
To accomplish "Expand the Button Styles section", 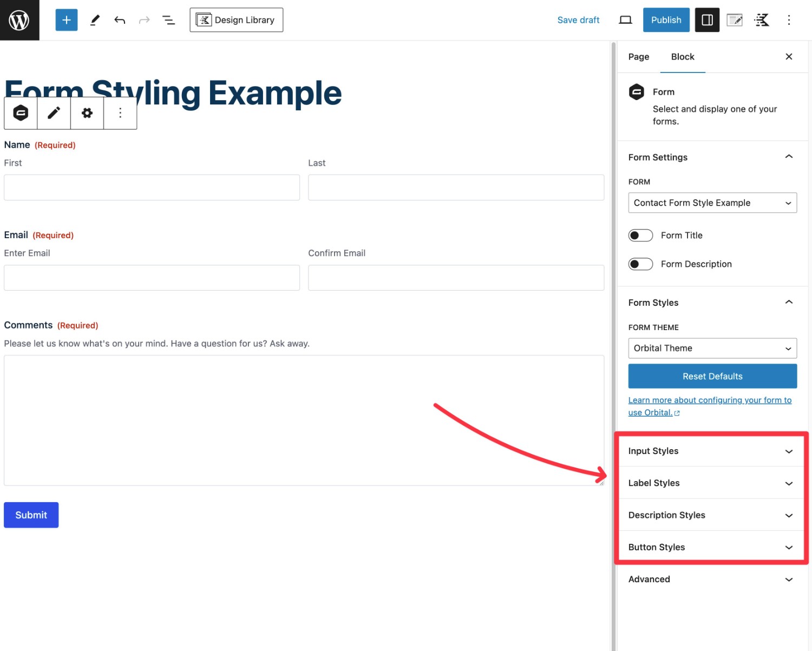I will click(711, 547).
